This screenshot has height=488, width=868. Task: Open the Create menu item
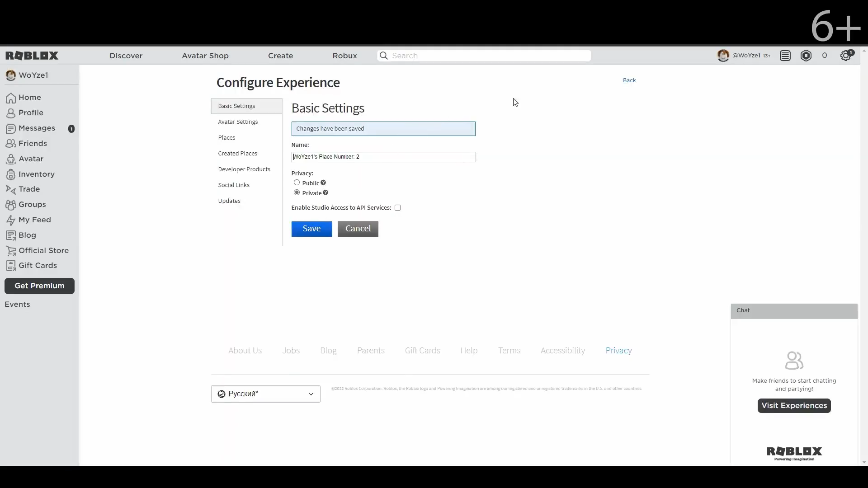(280, 56)
